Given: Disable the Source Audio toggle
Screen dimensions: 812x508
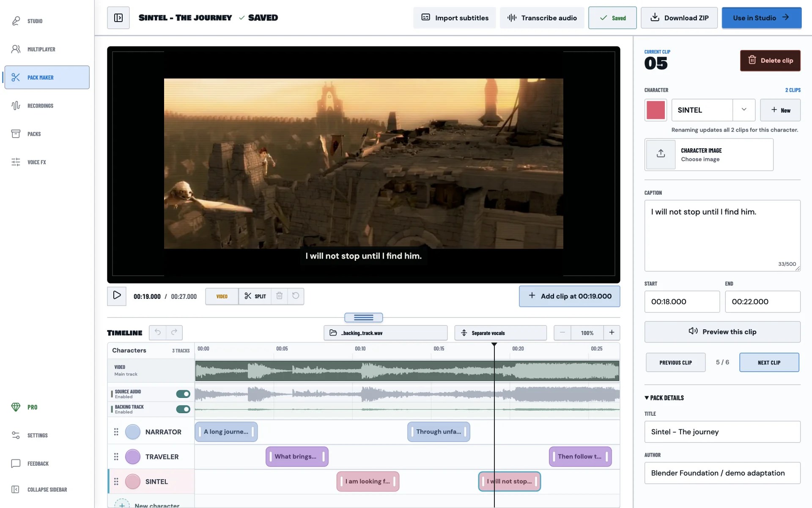Looking at the screenshot, I should click(x=183, y=394).
